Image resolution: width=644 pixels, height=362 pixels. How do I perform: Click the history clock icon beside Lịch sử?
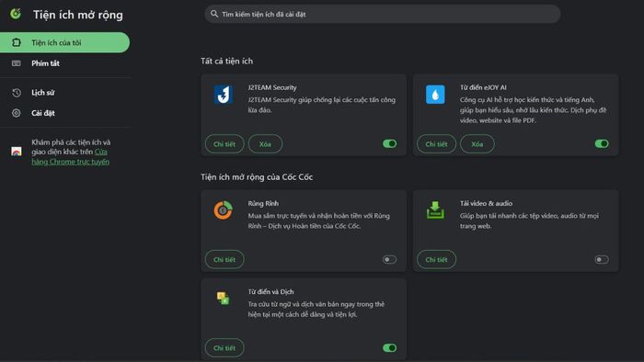[16, 93]
